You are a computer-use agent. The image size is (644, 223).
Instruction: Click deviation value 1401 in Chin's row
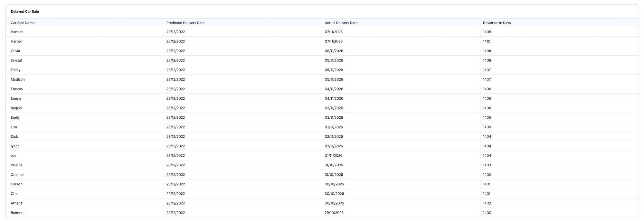point(487,194)
